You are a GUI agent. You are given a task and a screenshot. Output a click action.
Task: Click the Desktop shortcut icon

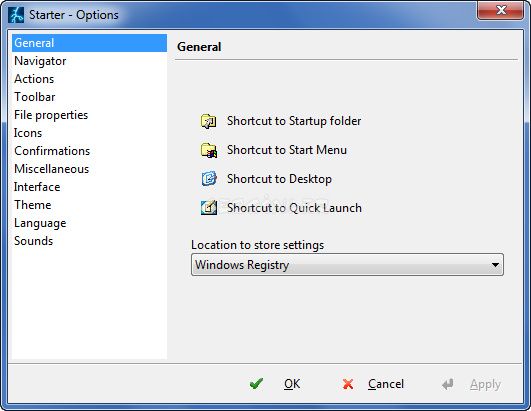209,179
